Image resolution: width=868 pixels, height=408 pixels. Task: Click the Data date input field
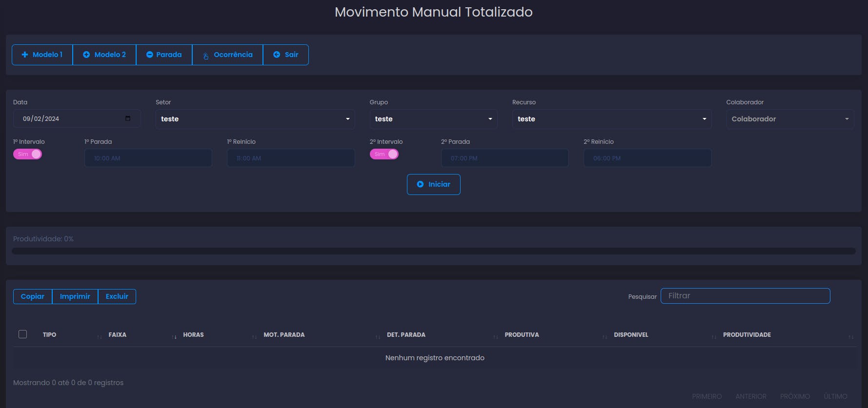click(x=77, y=118)
